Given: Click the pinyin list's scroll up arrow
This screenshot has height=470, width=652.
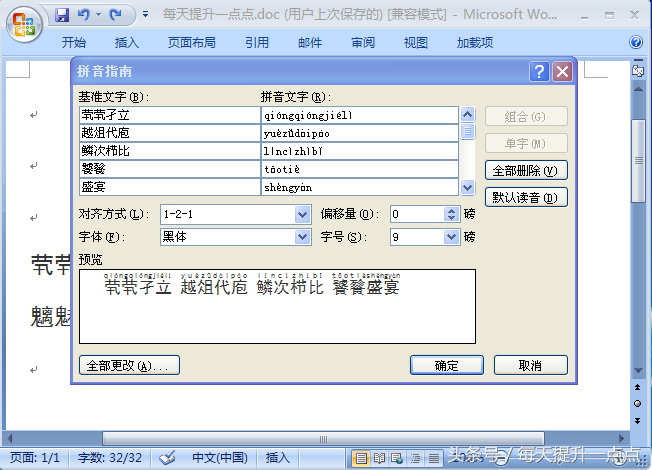Looking at the screenshot, I should (467, 114).
